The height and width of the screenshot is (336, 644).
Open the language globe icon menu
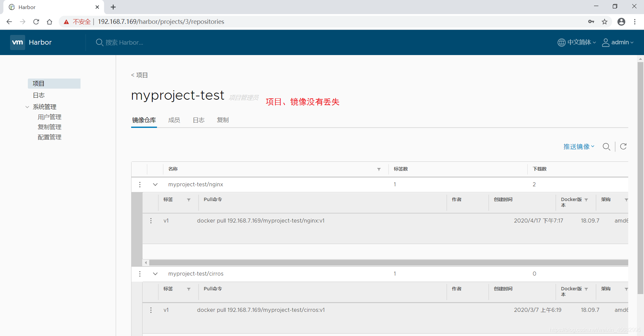[x=561, y=42]
